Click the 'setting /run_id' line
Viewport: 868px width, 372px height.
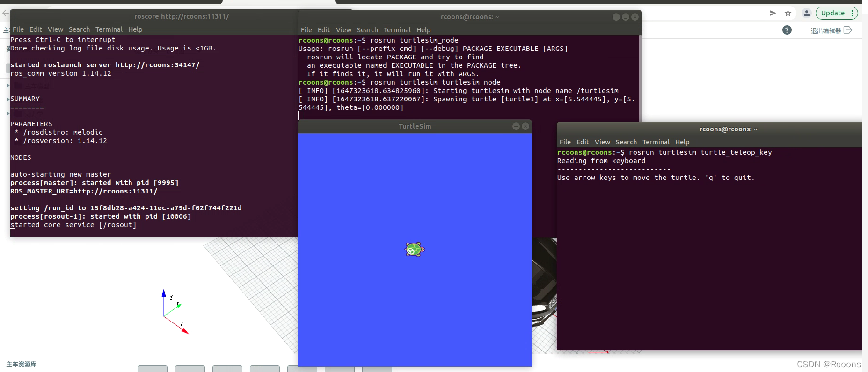(126, 208)
